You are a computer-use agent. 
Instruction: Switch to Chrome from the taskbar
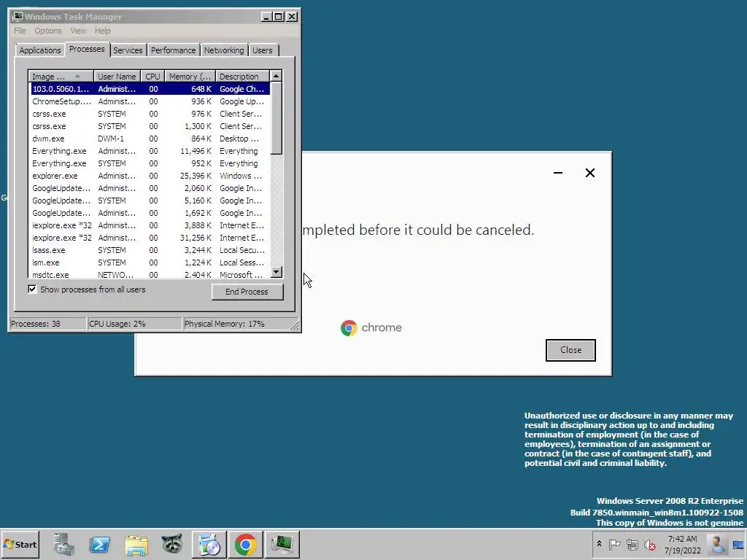pyautogui.click(x=245, y=544)
